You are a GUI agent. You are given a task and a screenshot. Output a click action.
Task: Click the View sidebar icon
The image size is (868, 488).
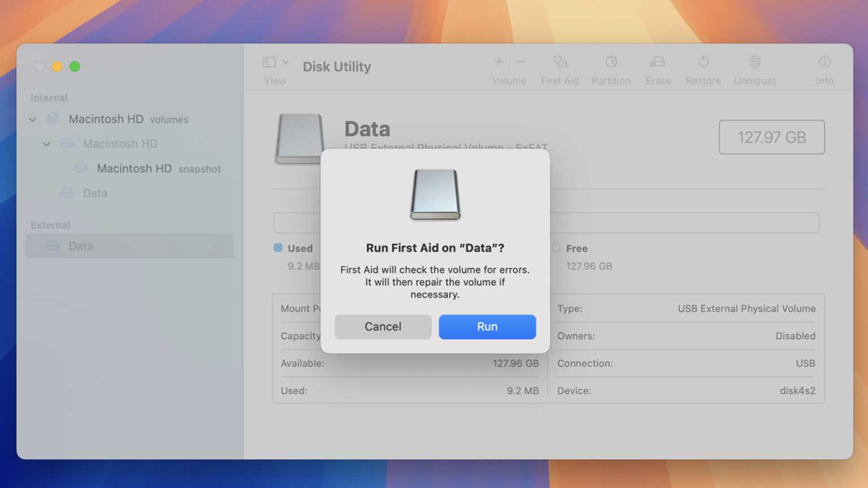(x=270, y=62)
